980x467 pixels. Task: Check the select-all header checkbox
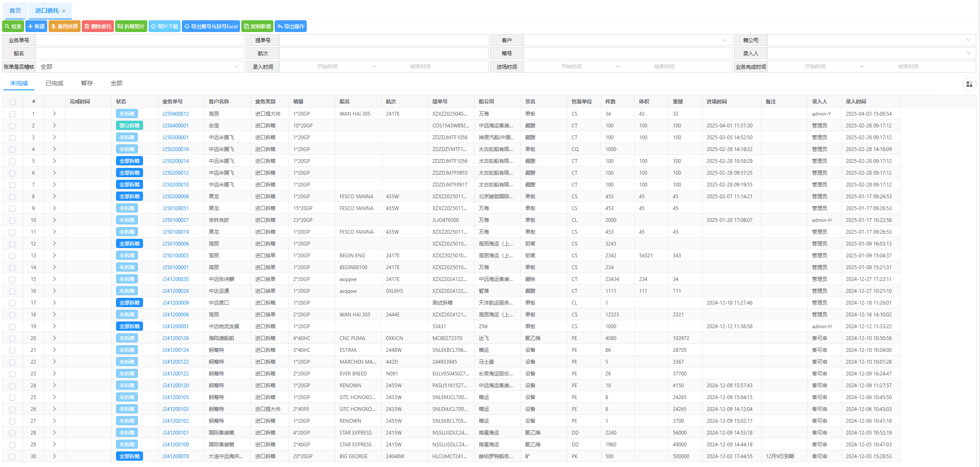tap(13, 102)
